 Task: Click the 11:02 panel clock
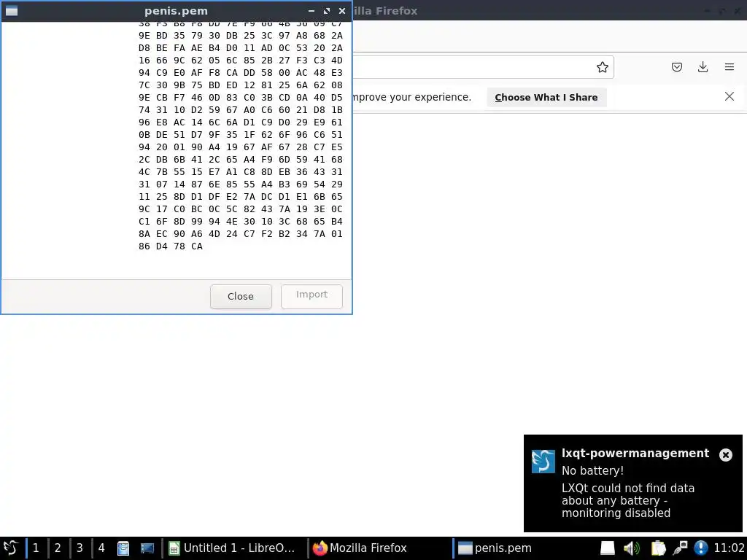point(729,548)
